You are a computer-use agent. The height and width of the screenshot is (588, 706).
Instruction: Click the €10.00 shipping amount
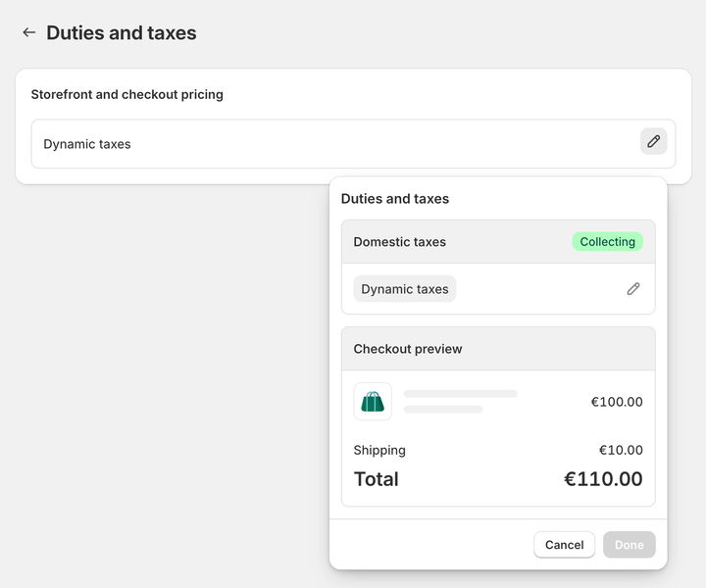[621, 451]
